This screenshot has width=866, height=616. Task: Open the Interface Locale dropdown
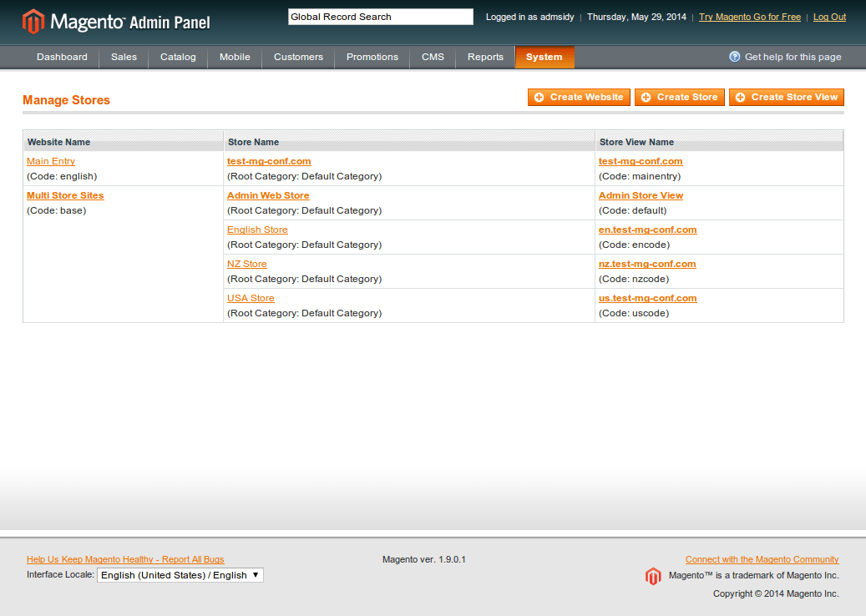pyautogui.click(x=180, y=575)
